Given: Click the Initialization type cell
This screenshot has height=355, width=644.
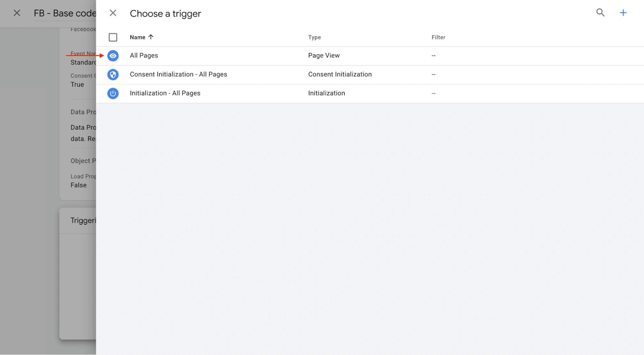Looking at the screenshot, I should (x=326, y=93).
